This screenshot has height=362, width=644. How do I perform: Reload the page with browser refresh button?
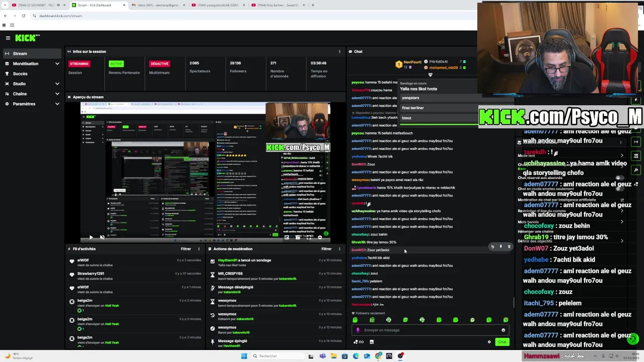(x=24, y=16)
